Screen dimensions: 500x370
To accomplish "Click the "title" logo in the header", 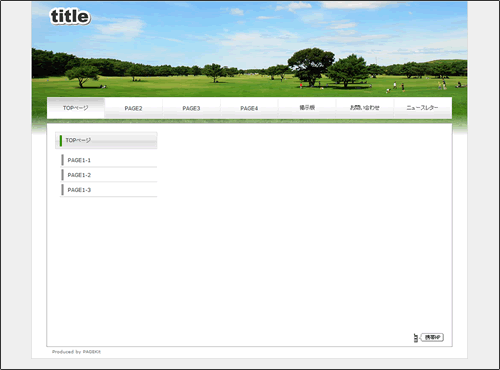I will tap(70, 16).
